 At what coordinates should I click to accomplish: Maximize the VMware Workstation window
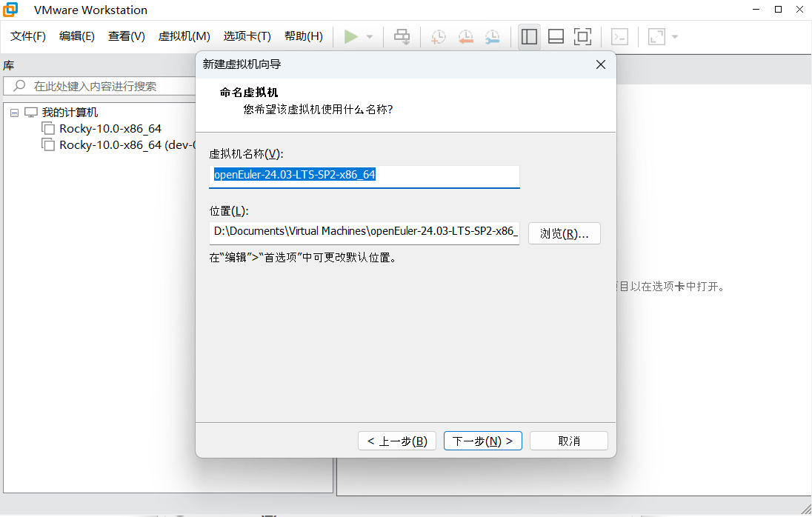778,10
